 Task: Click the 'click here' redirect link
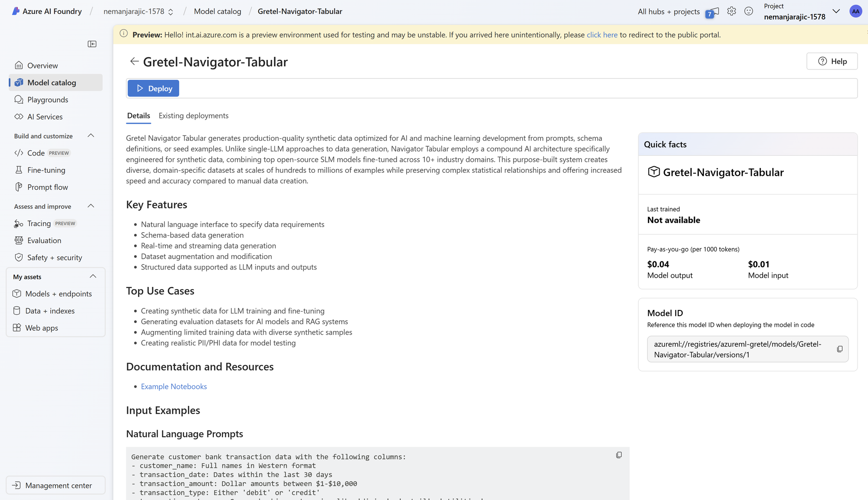click(x=602, y=35)
